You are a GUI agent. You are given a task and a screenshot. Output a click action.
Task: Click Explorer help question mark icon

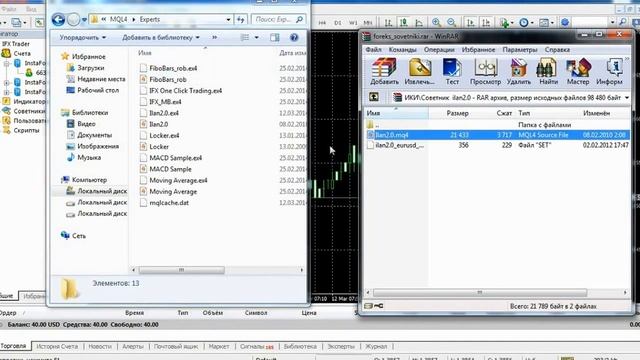pos(294,38)
